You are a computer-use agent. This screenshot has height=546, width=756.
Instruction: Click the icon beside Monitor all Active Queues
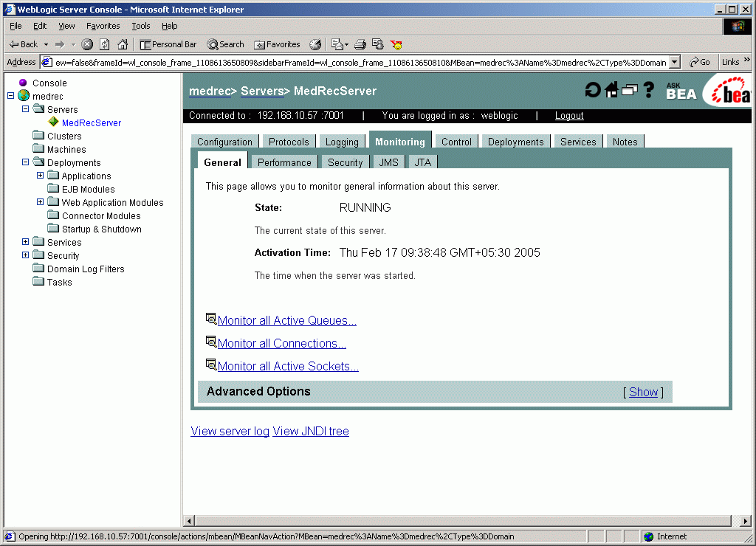210,319
